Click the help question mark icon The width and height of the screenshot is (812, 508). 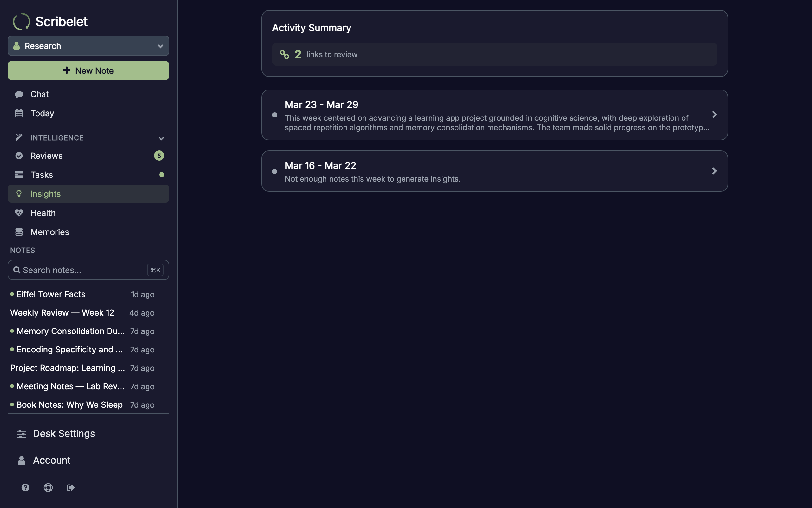25,487
